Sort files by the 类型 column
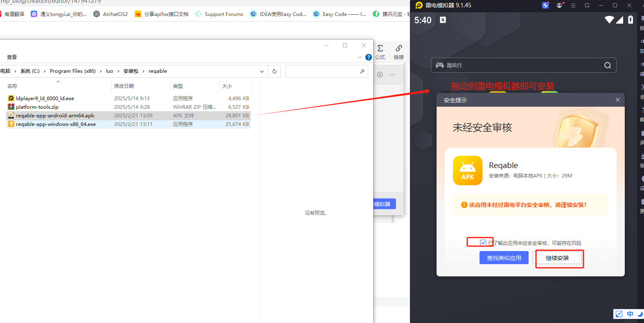Screen dimensions: 644x323 point(195,86)
